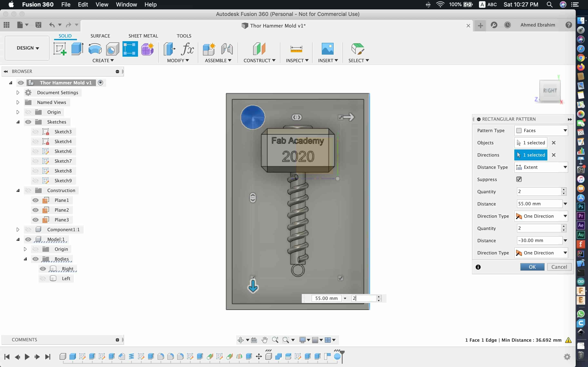Enable the Suppress checkbox in pattern
Viewport: 588px width, 367px height.
tap(519, 179)
